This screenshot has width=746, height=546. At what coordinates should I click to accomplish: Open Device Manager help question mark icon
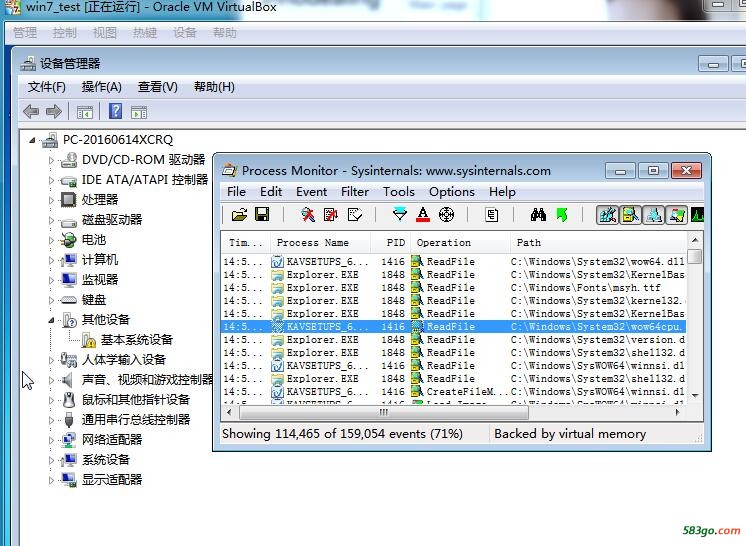116,111
